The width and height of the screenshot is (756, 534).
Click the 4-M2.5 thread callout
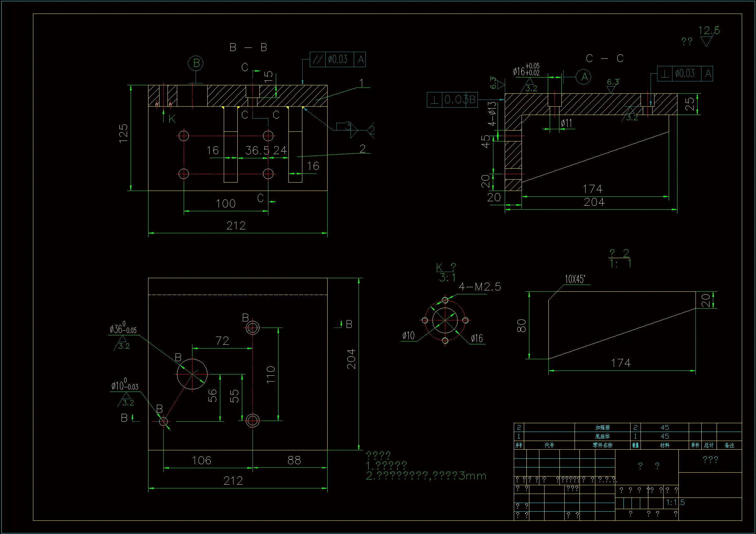480,287
